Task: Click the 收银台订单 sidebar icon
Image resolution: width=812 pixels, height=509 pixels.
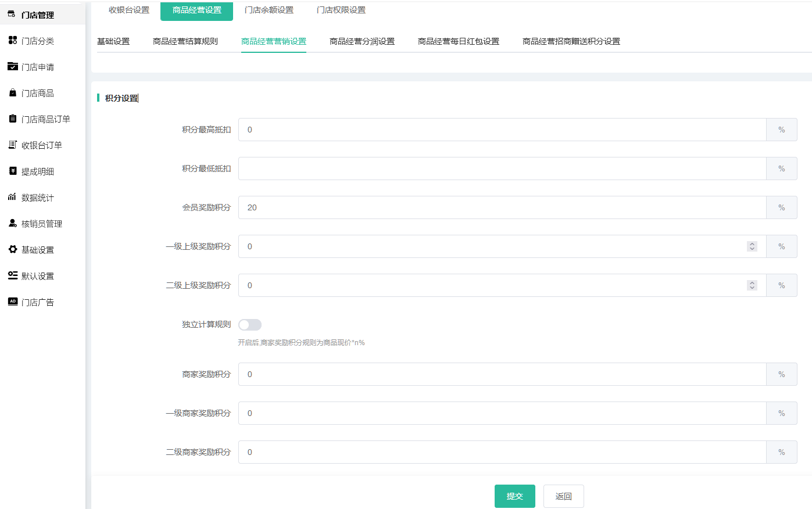Action: [x=13, y=145]
